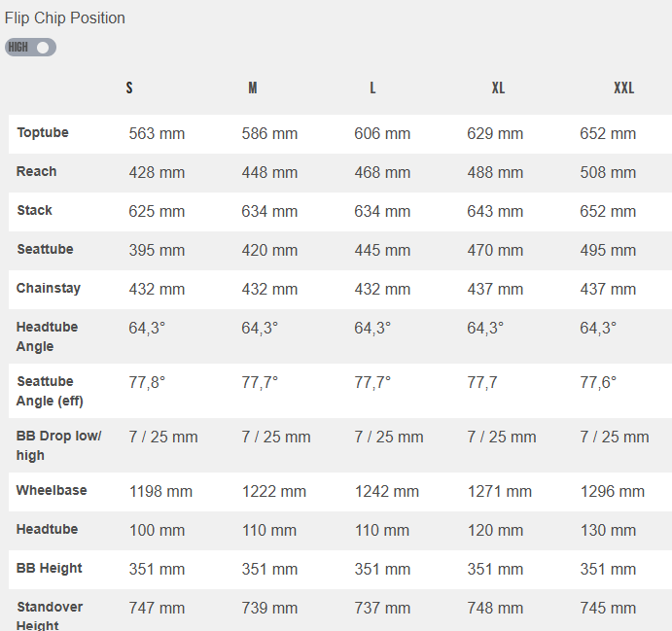Select the S size column header
This screenshot has width=672, height=631.
point(129,88)
